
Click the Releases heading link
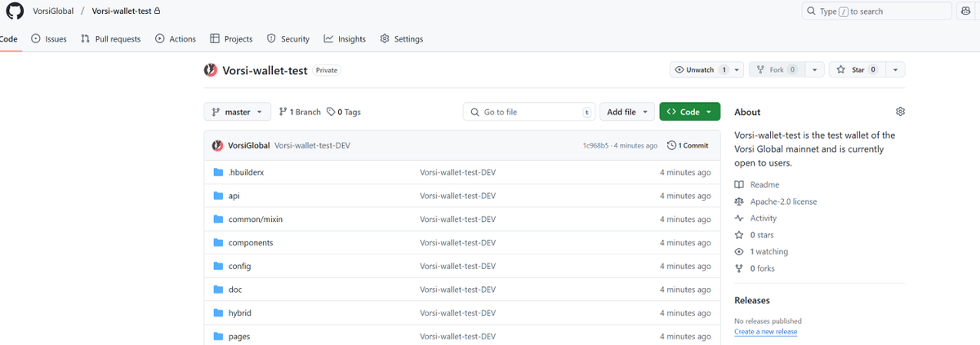coord(752,300)
